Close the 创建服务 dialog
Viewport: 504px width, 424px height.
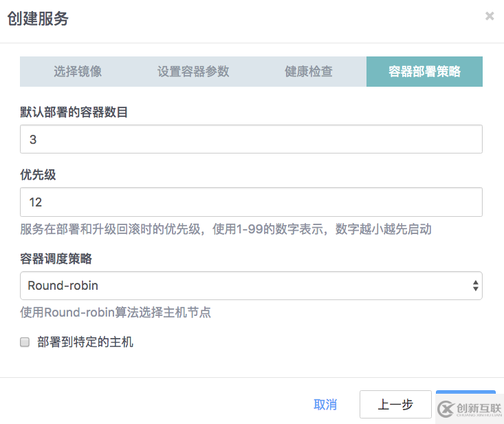click(490, 17)
